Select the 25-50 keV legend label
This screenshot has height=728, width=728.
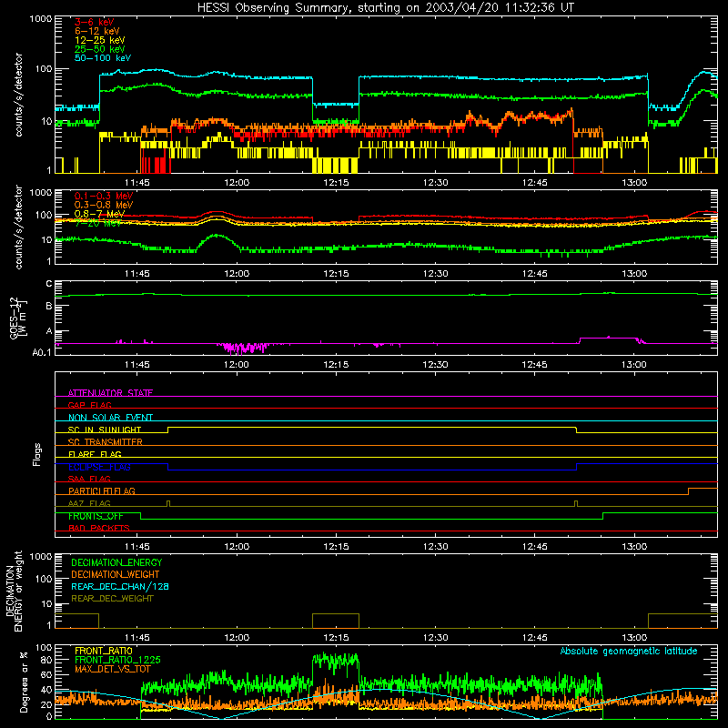coord(100,49)
